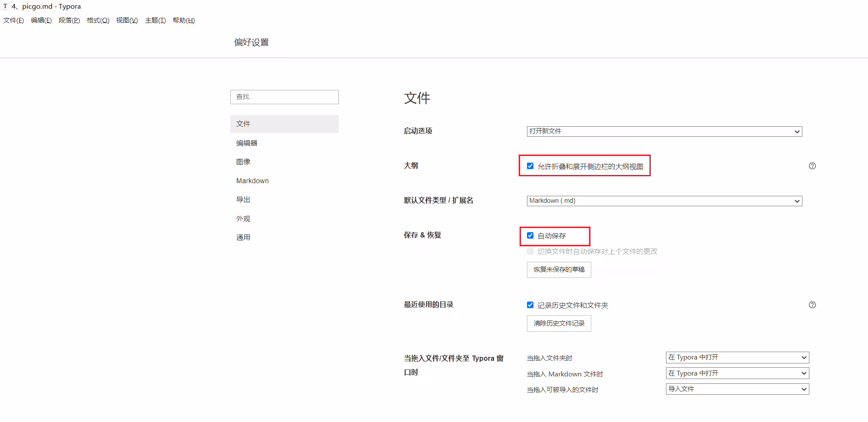Click 清除历史文件记录 button
Image resolution: width=868 pixels, height=422 pixels.
pos(559,323)
